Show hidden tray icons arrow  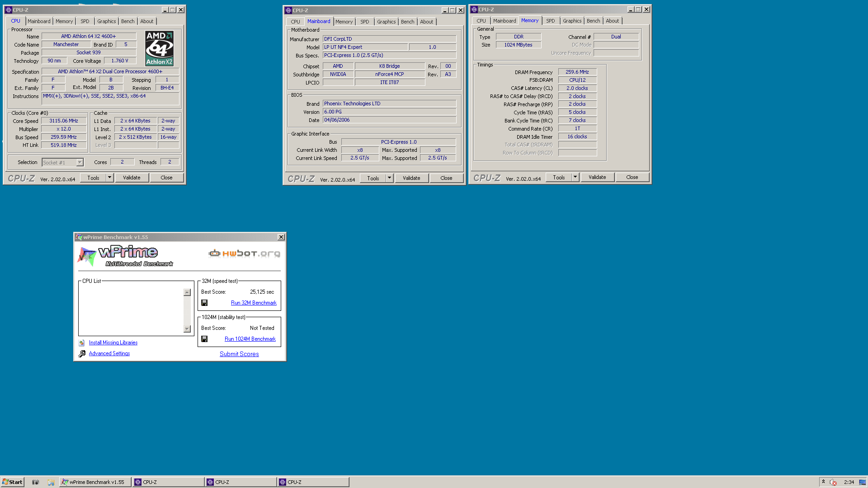(823, 482)
